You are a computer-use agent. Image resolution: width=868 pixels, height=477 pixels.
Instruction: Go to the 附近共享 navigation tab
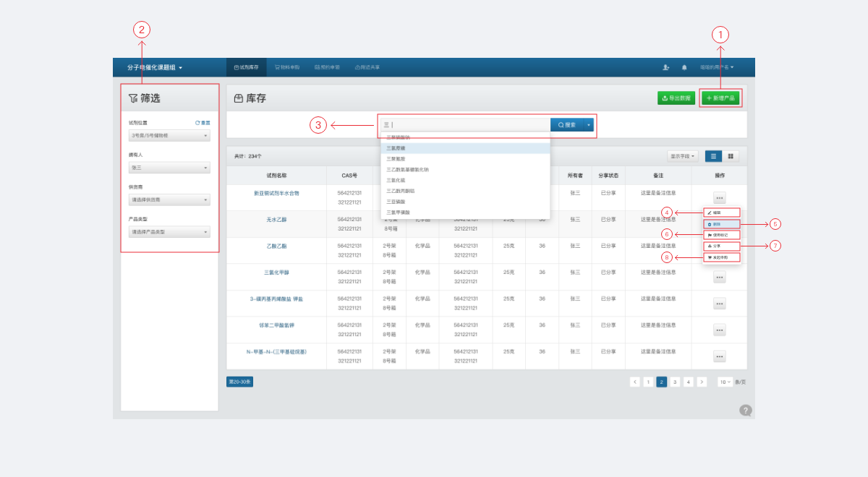367,67
